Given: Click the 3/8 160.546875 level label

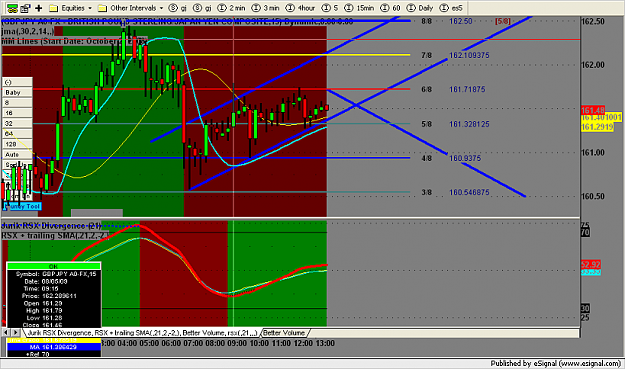Looking at the screenshot, I should tap(455, 192).
